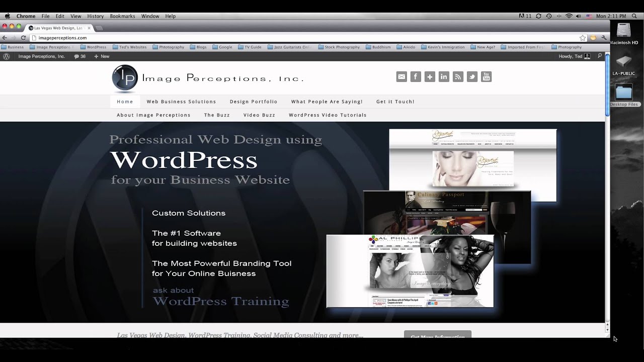Screen dimensions: 644x362
Task: Click the volume icon in menu bar
Action: pos(578,16)
